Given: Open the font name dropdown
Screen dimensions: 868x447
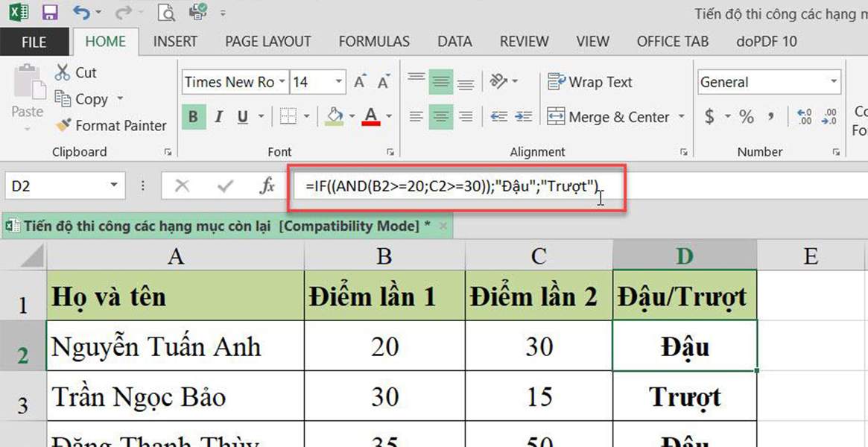Looking at the screenshot, I should [282, 81].
